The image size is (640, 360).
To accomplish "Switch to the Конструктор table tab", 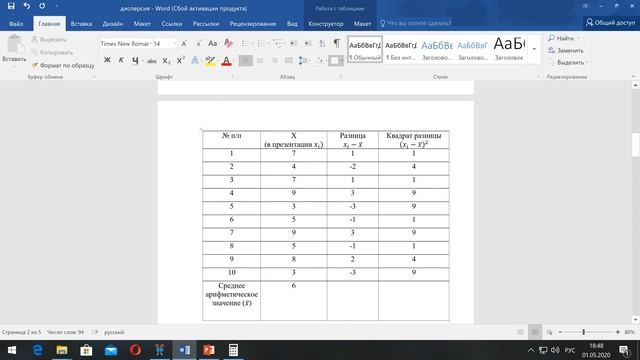I will click(326, 24).
